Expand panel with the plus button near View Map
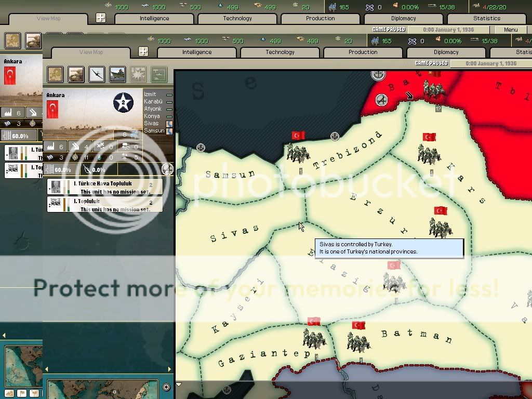The image size is (532, 399). click(143, 51)
